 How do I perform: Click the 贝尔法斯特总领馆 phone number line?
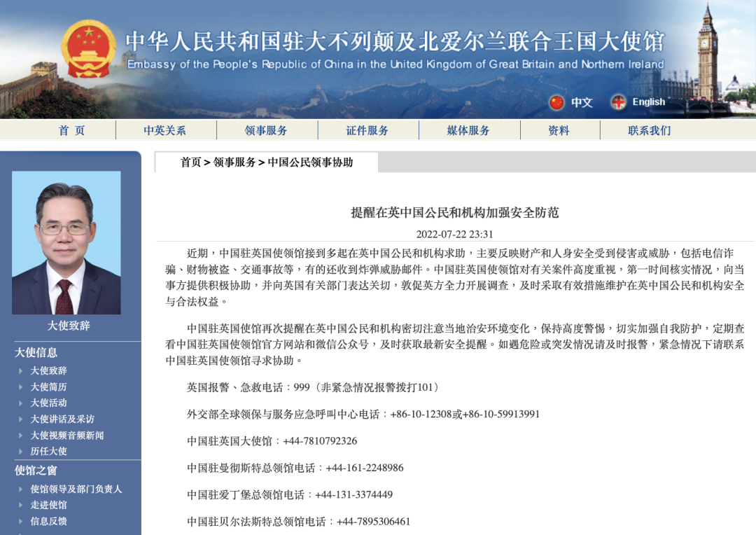click(298, 522)
